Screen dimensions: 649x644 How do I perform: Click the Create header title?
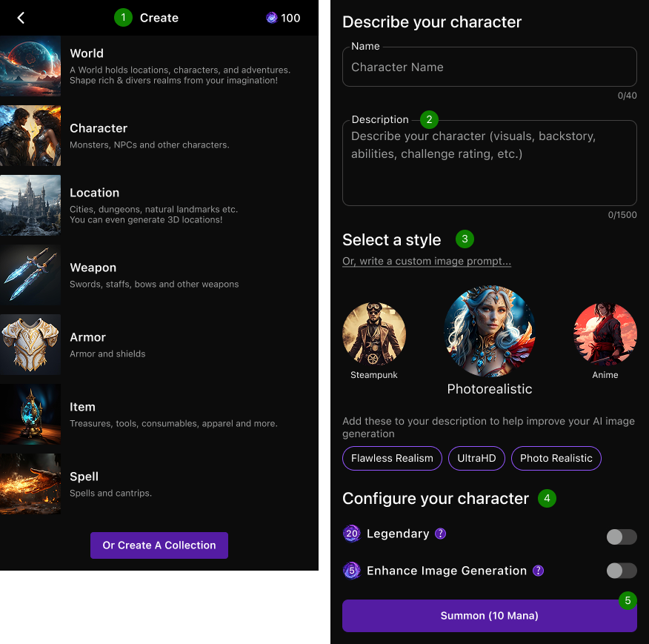(159, 18)
